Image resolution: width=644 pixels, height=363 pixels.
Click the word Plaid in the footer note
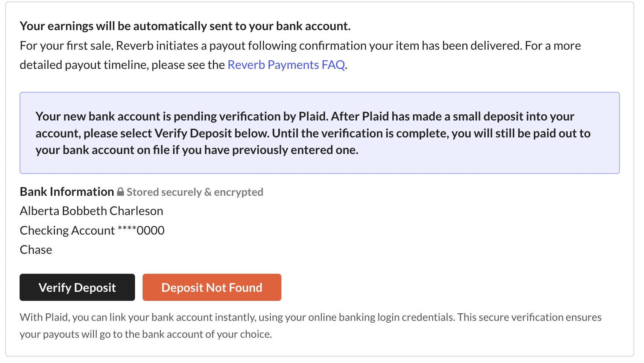[57, 317]
